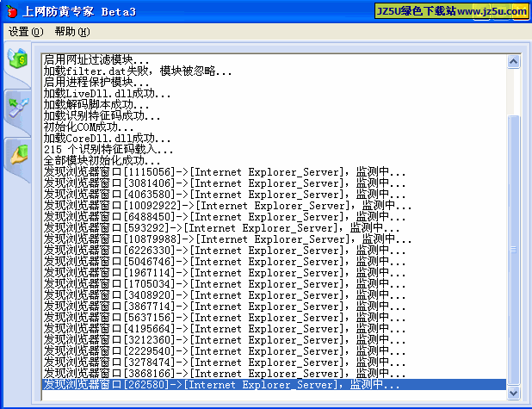Select log line 全部模块初始化成功...
The image size is (532, 409).
click(274, 160)
